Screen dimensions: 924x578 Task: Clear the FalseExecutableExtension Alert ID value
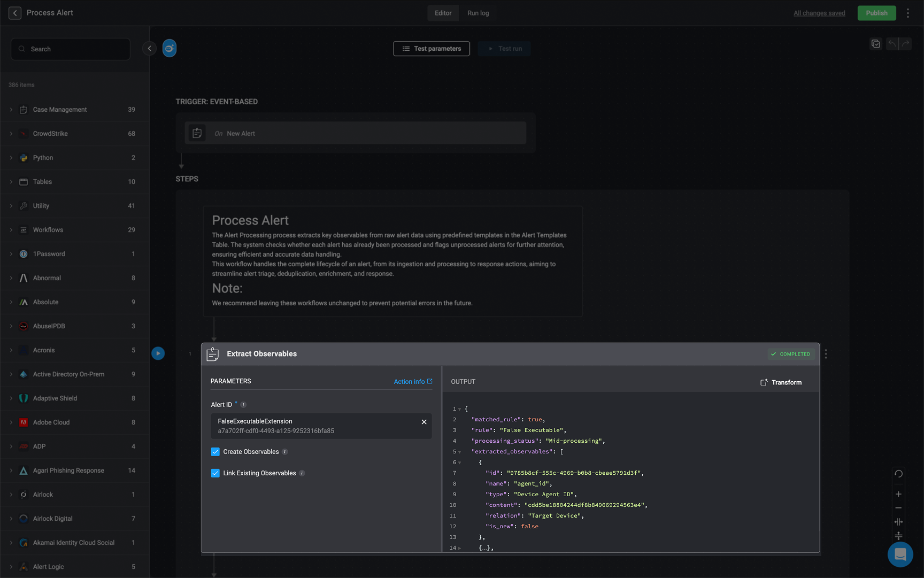(x=424, y=422)
